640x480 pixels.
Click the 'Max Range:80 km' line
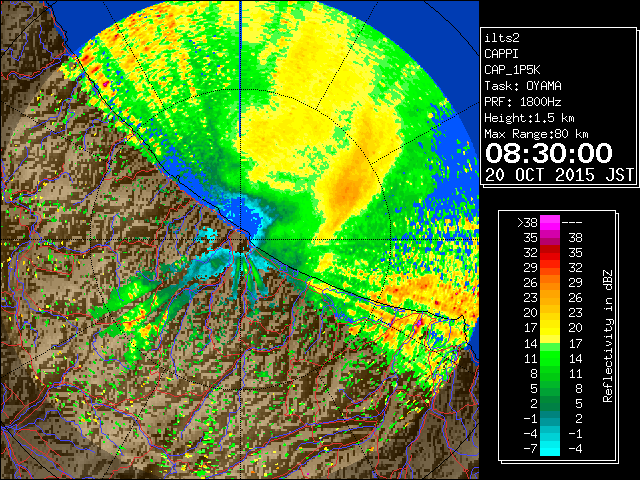tap(536, 134)
